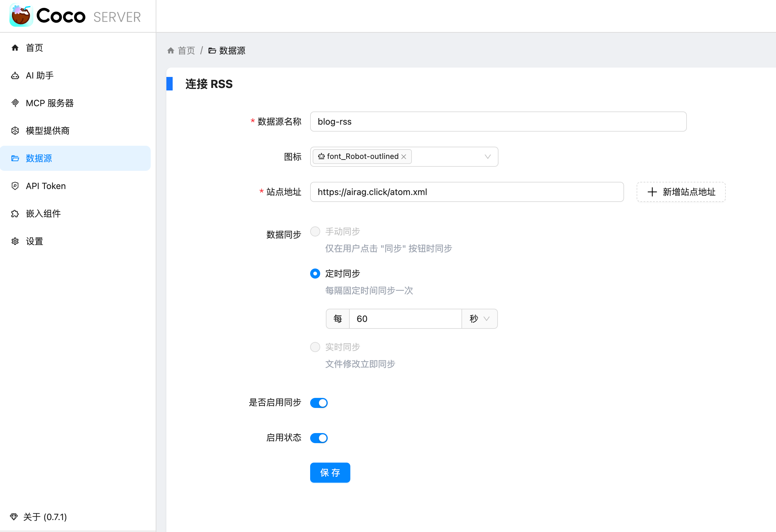Open the 数据源 sidebar menu item
Screen dimensions: 776x532
39,158
